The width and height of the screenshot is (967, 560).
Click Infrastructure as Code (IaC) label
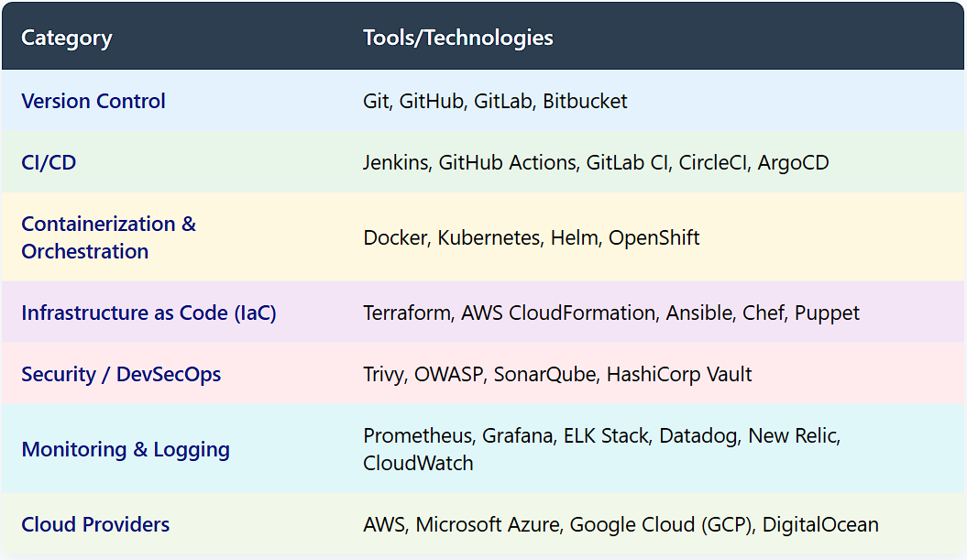pyautogui.click(x=148, y=313)
